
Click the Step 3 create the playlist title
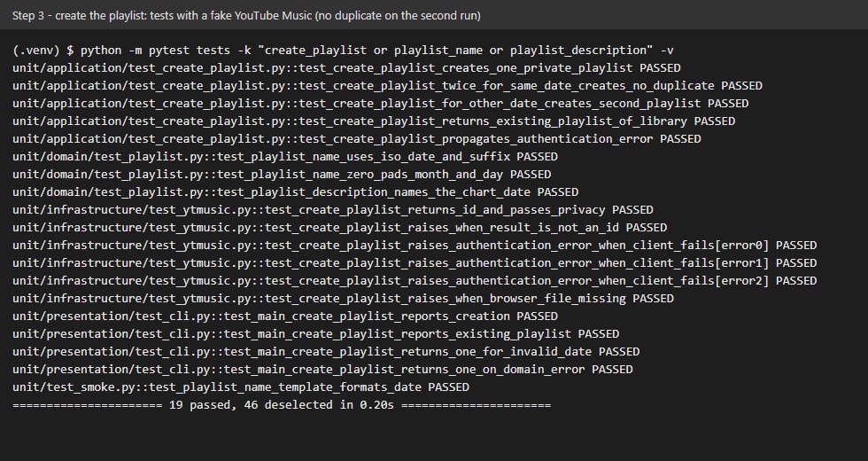coord(246,16)
